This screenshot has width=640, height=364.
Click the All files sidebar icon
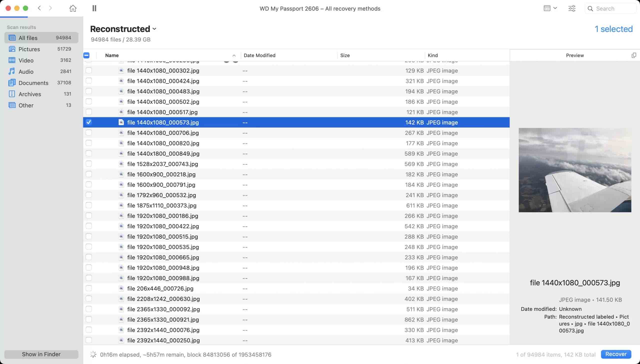12,38
